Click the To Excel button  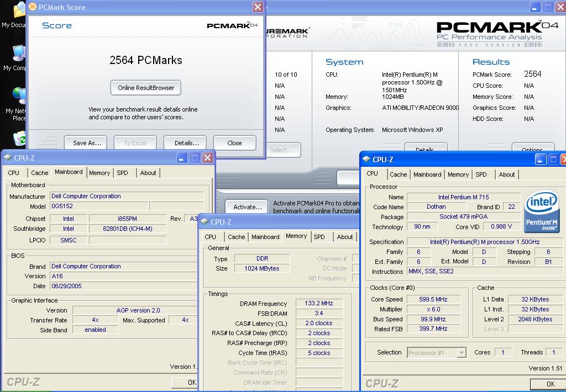pyautogui.click(x=135, y=143)
